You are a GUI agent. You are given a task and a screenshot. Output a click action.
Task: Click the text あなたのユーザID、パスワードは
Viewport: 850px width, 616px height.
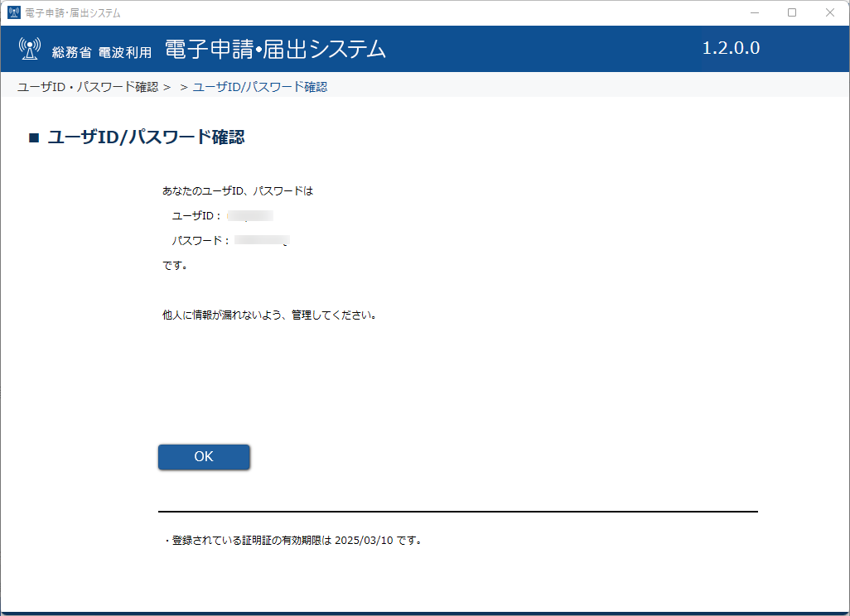(x=238, y=191)
